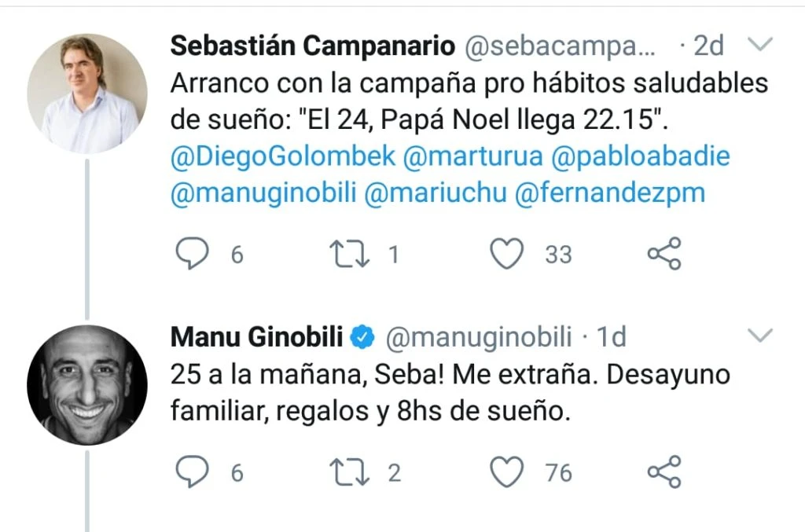Click the Manu Ginobili display name
The image size is (805, 532).
256,336
